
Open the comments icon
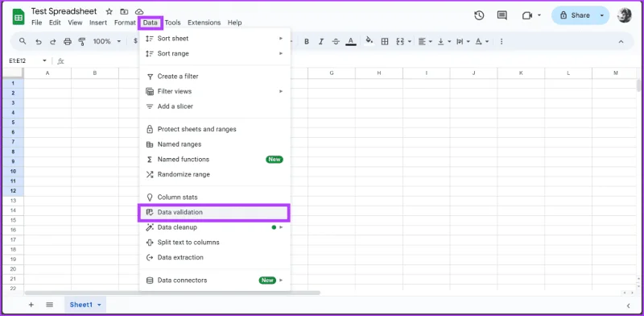pyautogui.click(x=502, y=15)
